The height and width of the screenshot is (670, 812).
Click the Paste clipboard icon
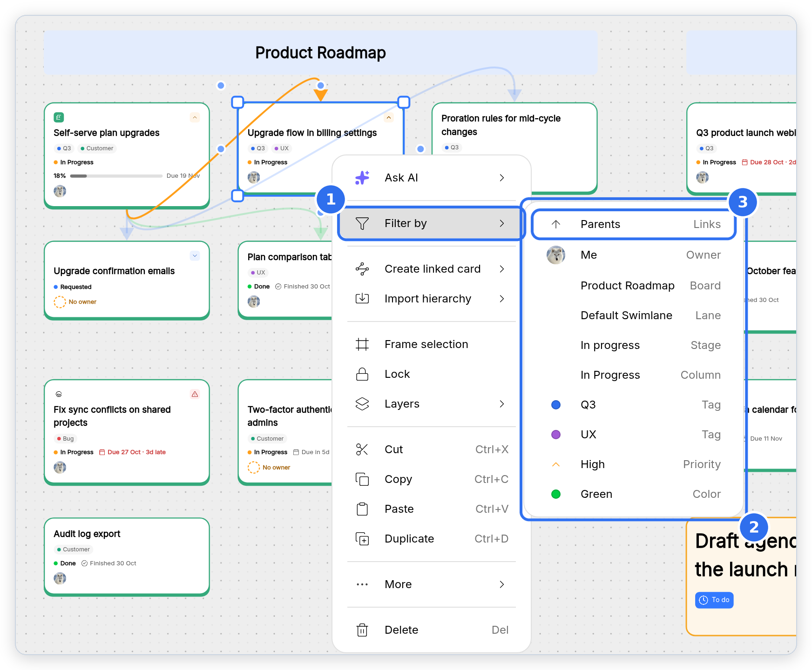pos(362,509)
